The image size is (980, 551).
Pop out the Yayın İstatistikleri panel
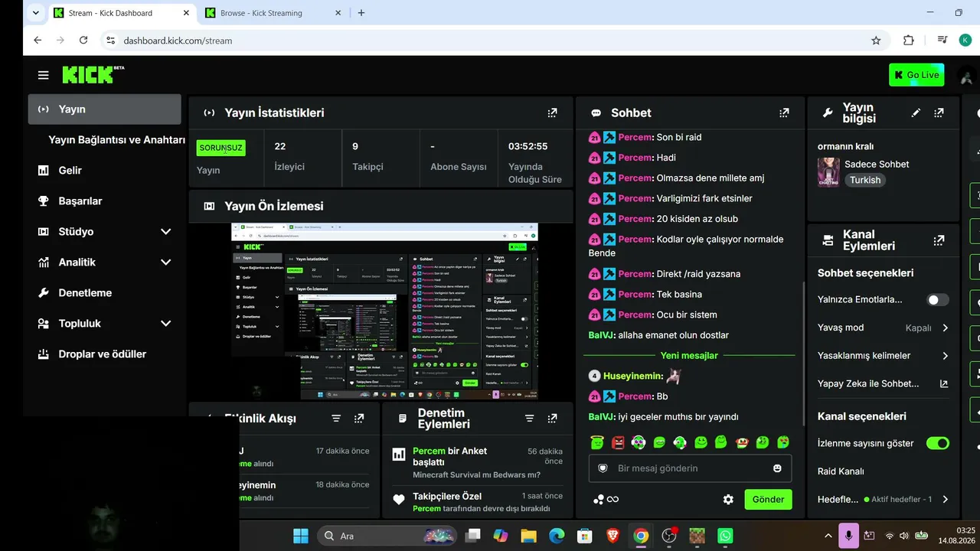pos(552,112)
